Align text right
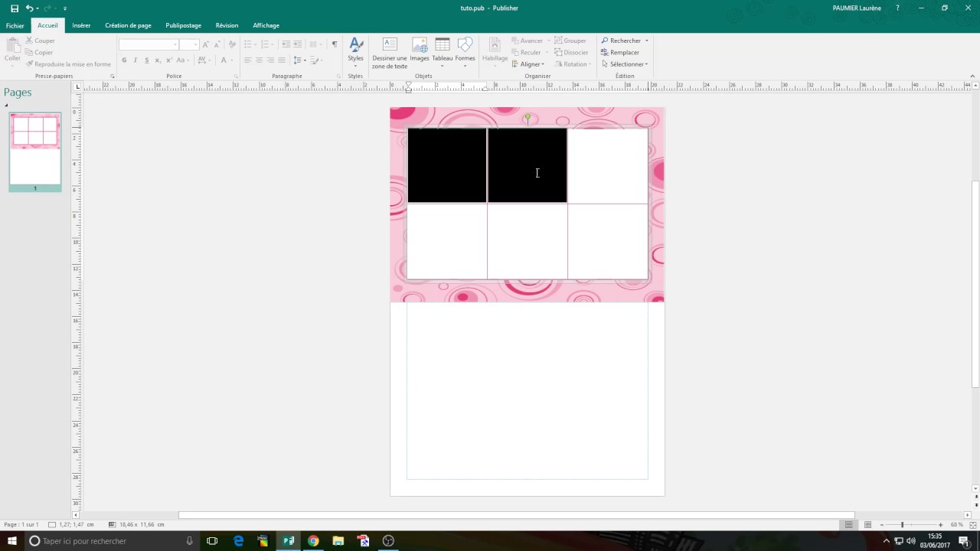This screenshot has height=551, width=980. 270,60
